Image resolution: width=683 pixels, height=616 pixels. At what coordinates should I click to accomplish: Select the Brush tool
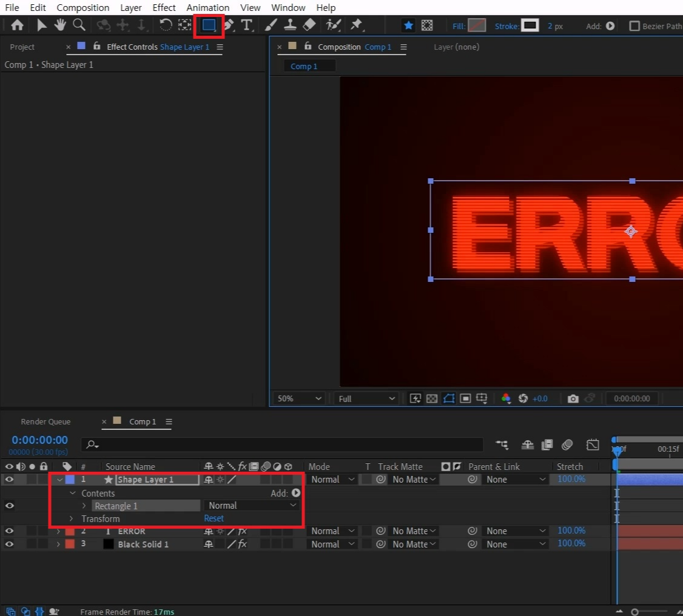point(271,25)
